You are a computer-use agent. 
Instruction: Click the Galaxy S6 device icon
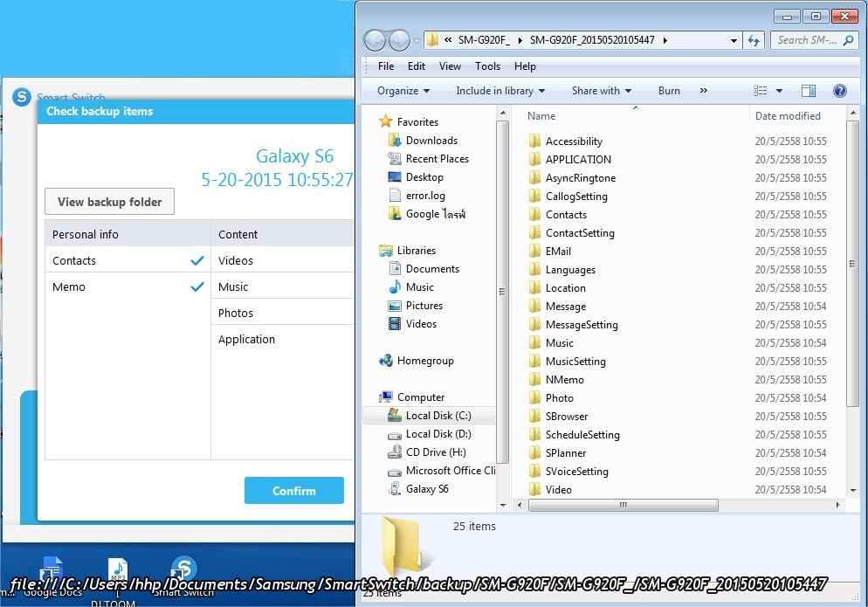point(395,488)
